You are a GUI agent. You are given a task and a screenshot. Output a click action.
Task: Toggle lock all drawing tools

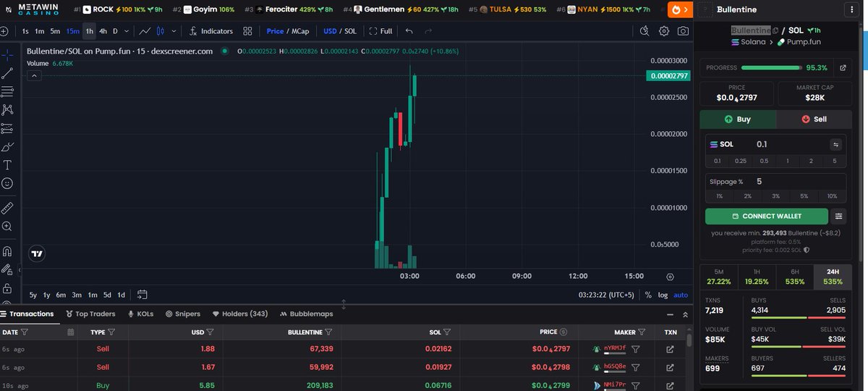[7, 288]
